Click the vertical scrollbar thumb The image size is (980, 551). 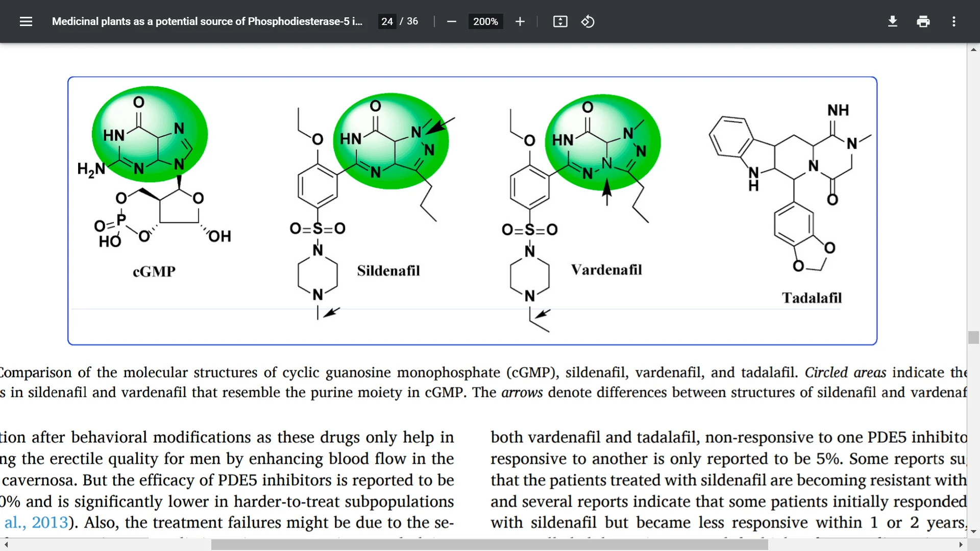(973, 337)
